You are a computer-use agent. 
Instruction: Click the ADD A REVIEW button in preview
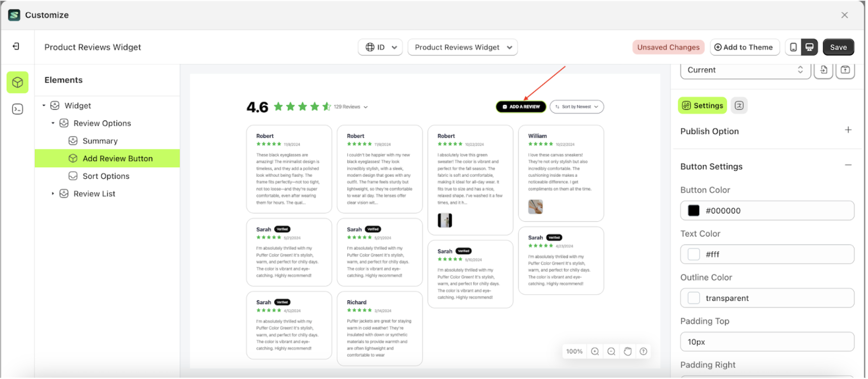tap(521, 107)
